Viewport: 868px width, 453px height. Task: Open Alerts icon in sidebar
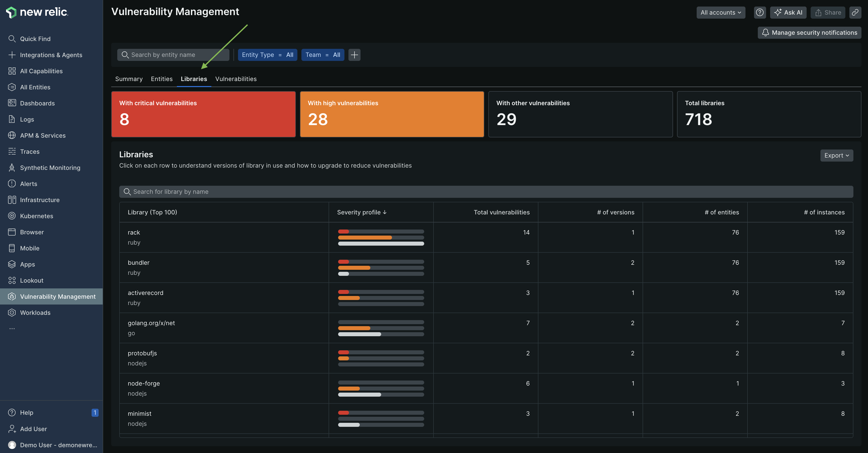12,184
